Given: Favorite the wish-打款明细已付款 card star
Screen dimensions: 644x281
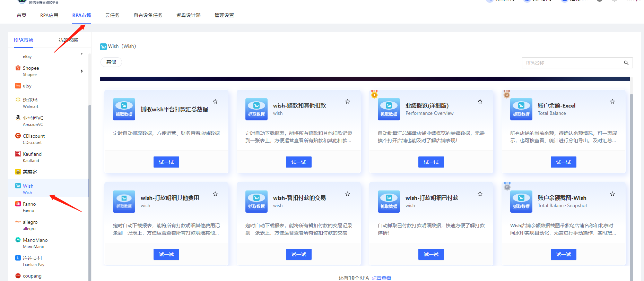Looking at the screenshot, I should point(480,194).
